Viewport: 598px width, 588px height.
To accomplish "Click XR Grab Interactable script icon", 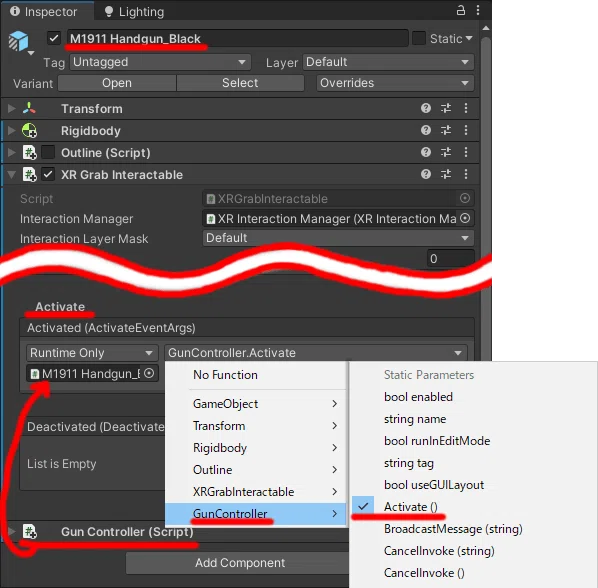I will [29, 175].
